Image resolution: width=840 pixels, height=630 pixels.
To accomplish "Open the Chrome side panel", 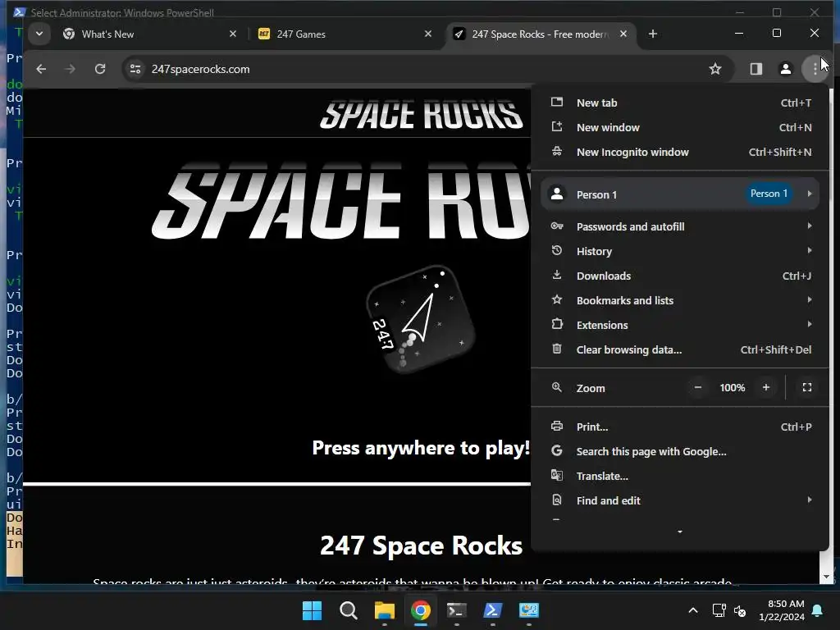I will [756, 69].
